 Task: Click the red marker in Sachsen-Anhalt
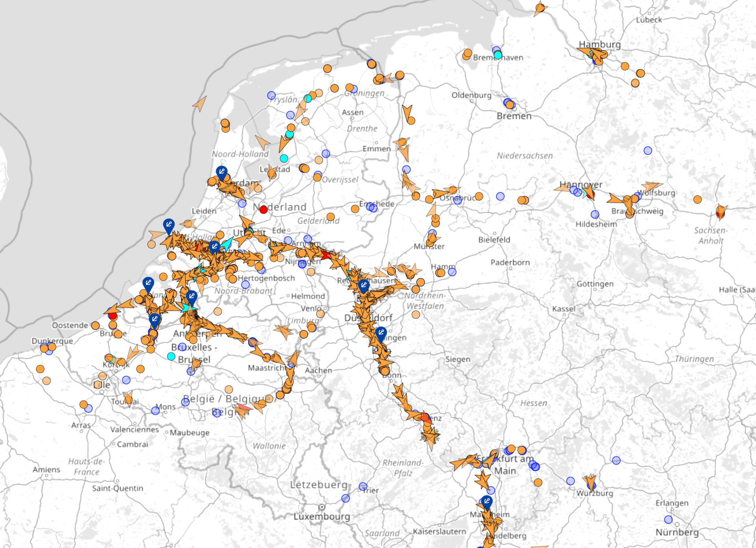coord(720,214)
